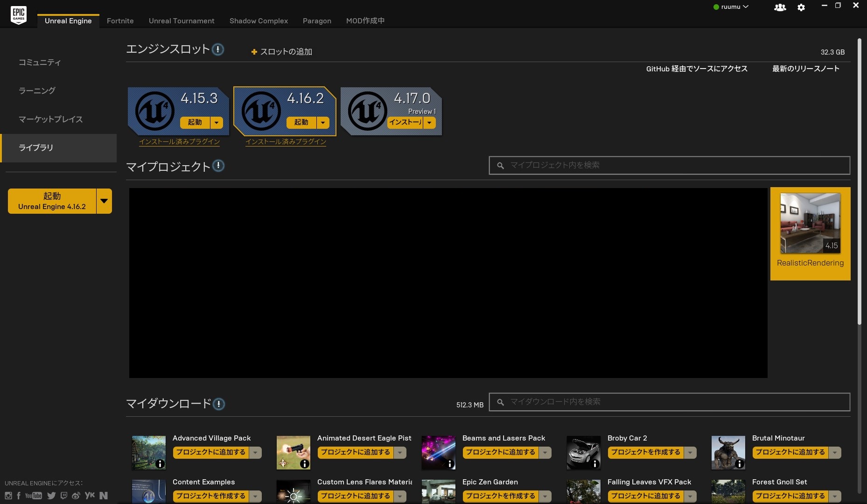Viewport: 867px width, 504px height.
Task: Show info for Advanced Village Pack thumbnail
Action: [160, 464]
